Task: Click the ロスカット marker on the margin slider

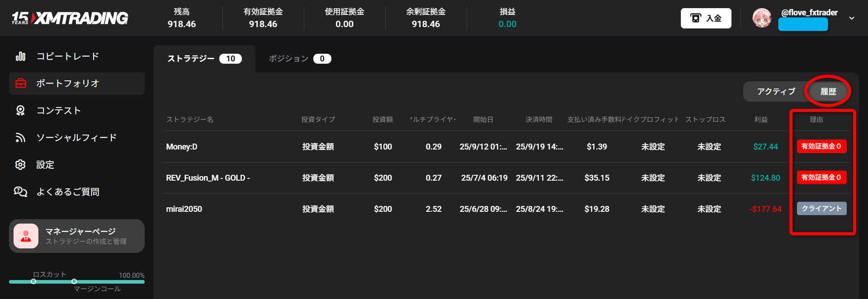Action: (x=33, y=281)
